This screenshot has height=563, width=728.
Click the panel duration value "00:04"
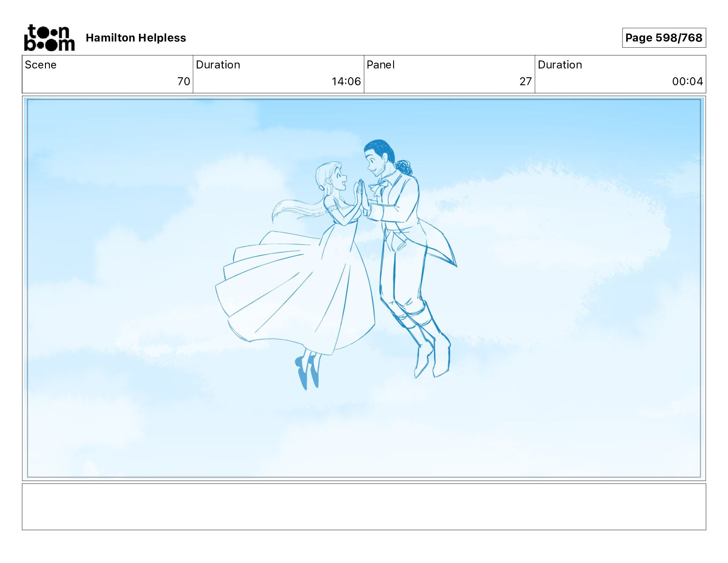(x=687, y=82)
